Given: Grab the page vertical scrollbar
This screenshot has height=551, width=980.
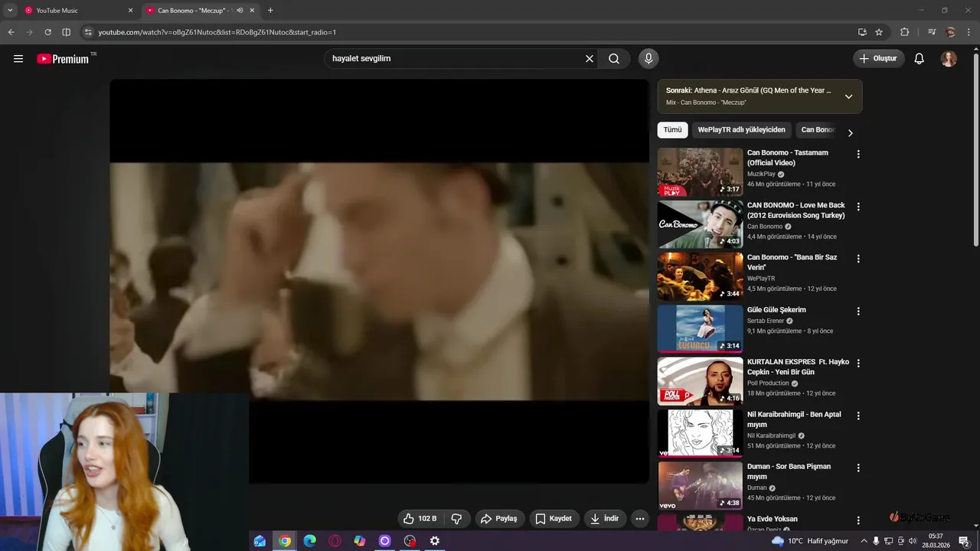Looking at the screenshot, I should (975, 149).
